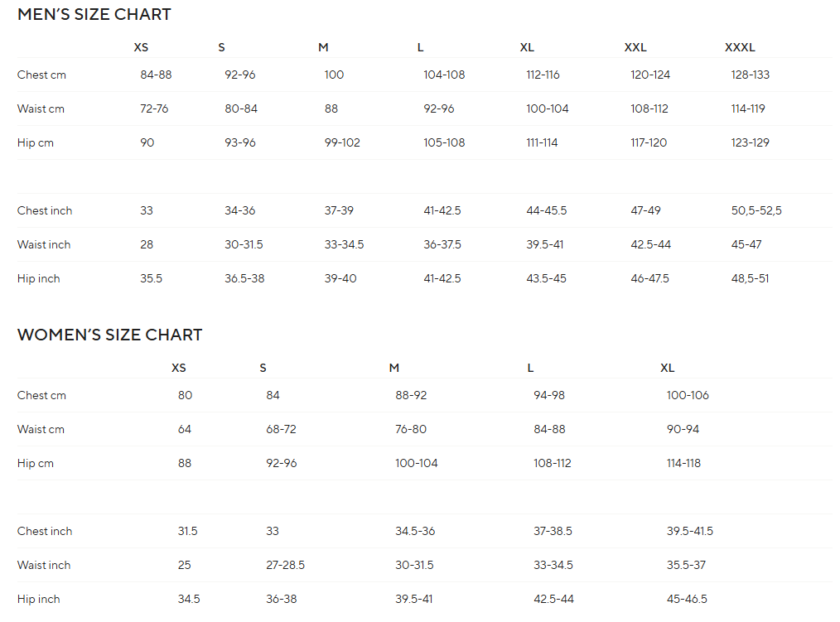Click the women's Chest inch row label
Image resolution: width=840 pixels, height=622 pixels.
[45, 531]
